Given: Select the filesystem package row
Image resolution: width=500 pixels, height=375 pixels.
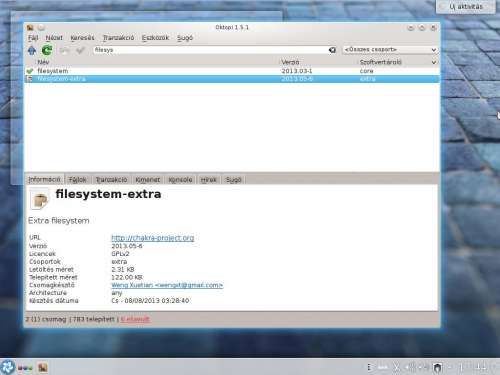Looking at the screenshot, I should (232, 71).
